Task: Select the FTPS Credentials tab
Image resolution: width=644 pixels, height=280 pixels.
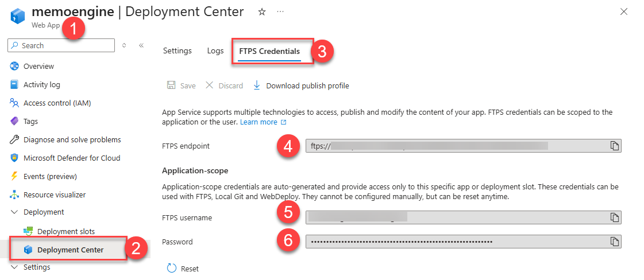Action: pos(269,51)
